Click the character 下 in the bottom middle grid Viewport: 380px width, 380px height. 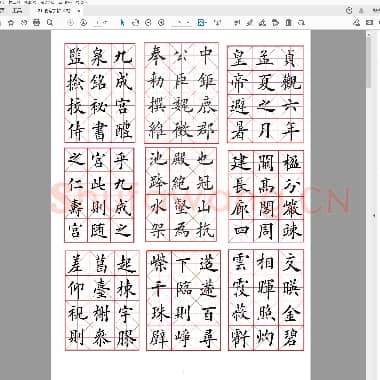pos(183,265)
